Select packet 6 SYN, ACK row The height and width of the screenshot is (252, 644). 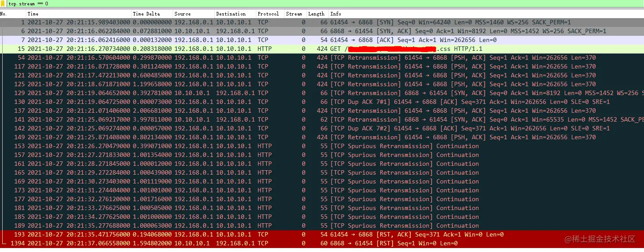click(322, 31)
